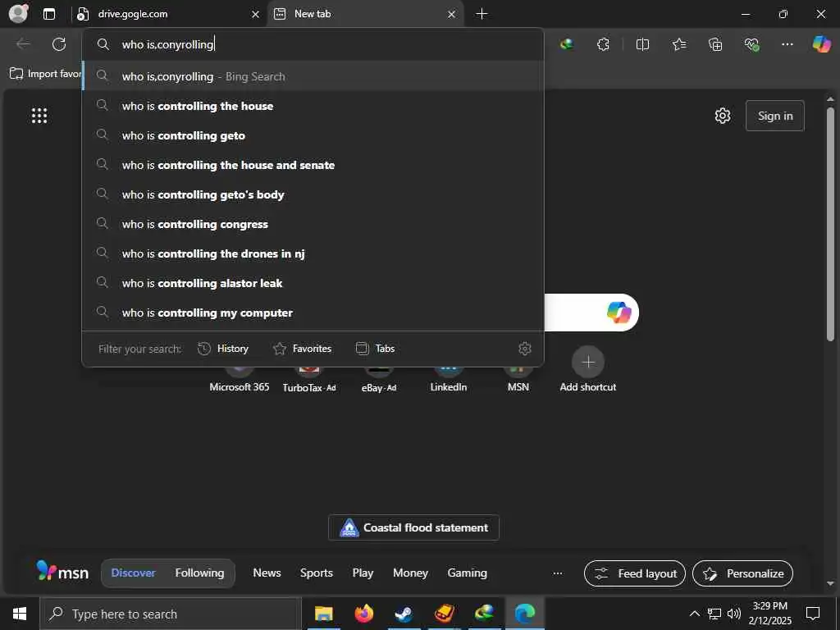Screen dimensions: 840x630
Task: Pick suggestion 'who is controlling congress'
Action: click(313, 224)
